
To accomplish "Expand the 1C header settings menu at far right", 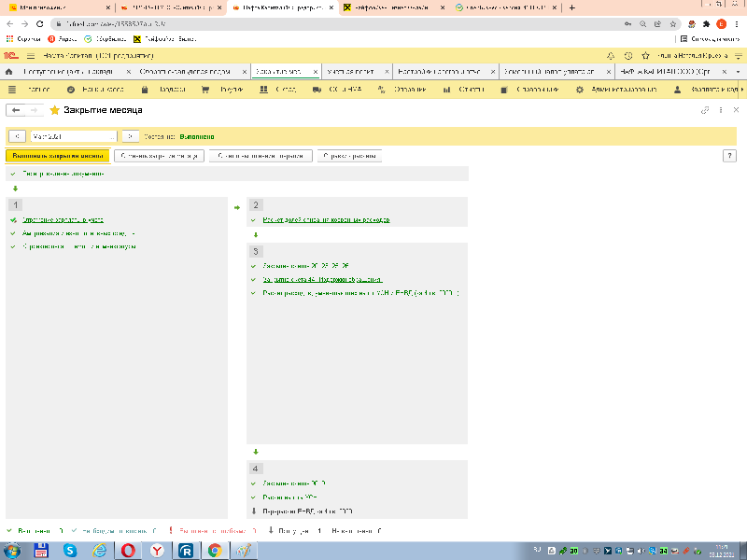I will 739,56.
